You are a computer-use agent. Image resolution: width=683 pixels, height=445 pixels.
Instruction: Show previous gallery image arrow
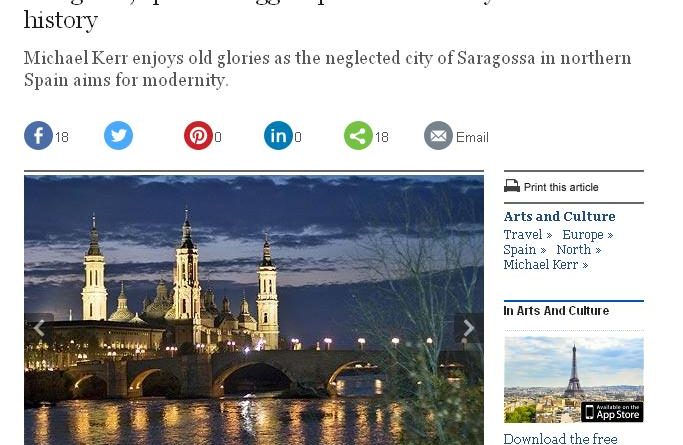(x=39, y=328)
